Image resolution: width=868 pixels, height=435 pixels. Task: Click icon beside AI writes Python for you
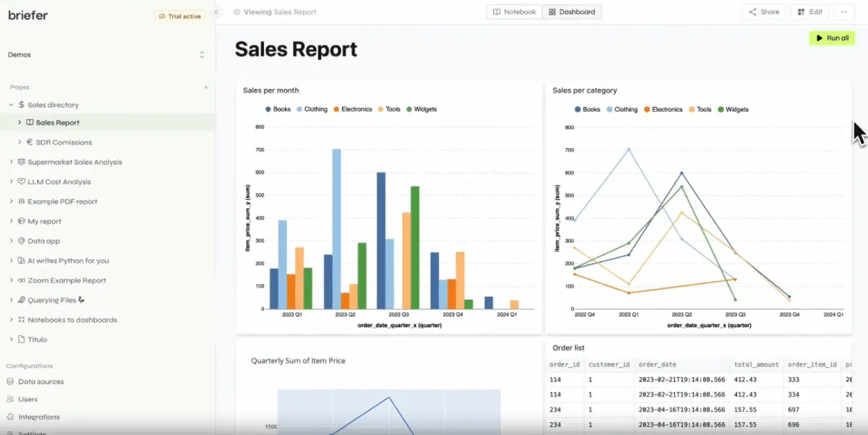point(22,261)
